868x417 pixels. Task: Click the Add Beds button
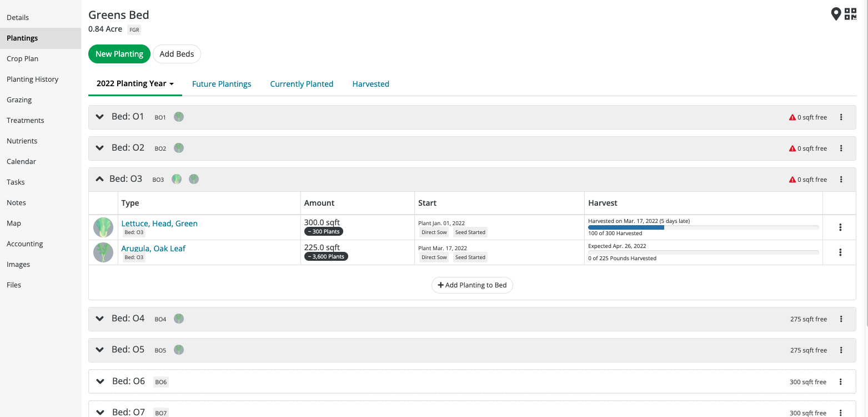tap(177, 54)
